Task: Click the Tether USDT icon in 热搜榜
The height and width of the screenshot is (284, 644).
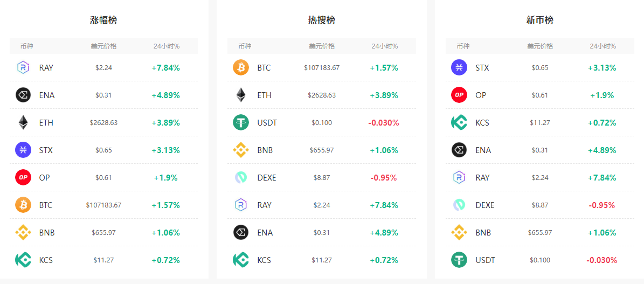Action: pos(241,122)
